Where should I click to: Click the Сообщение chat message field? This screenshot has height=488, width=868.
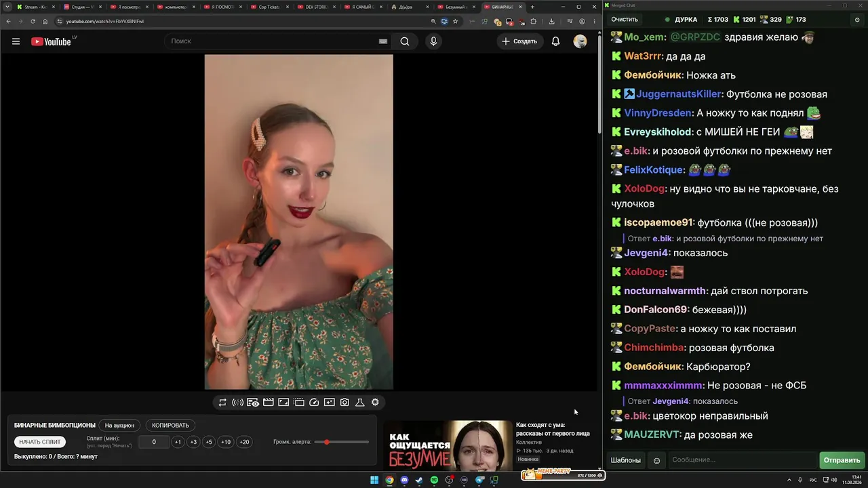pos(743,460)
